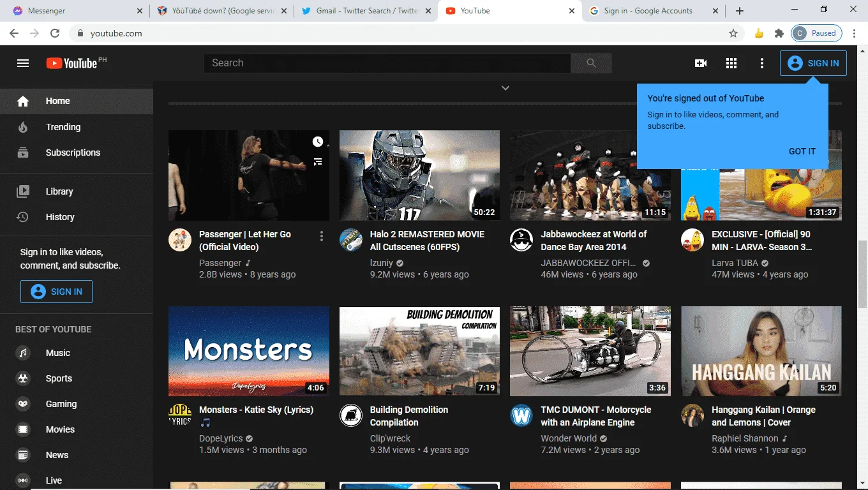
Task: Open Passenger Let Her Go video title
Action: (245, 241)
